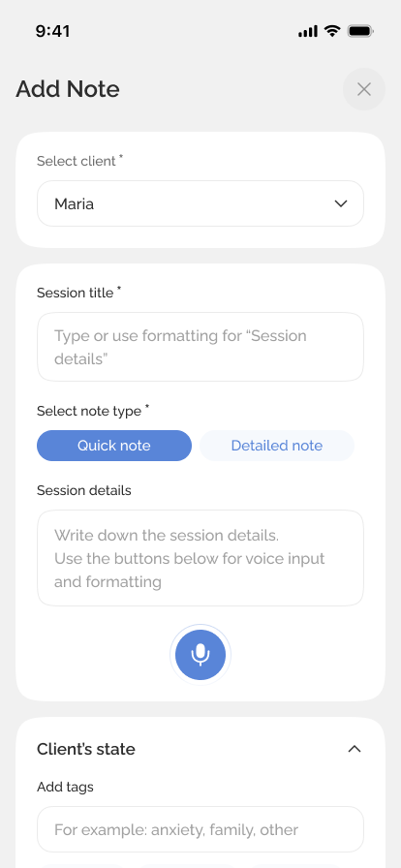Select the Quick note type
The height and width of the screenshot is (868, 401).
[114, 446]
